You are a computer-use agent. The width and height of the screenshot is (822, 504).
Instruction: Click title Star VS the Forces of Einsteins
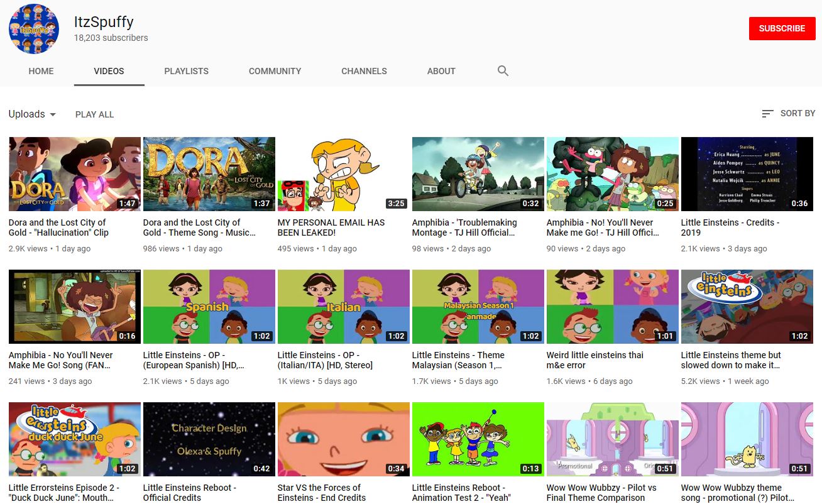(x=322, y=493)
